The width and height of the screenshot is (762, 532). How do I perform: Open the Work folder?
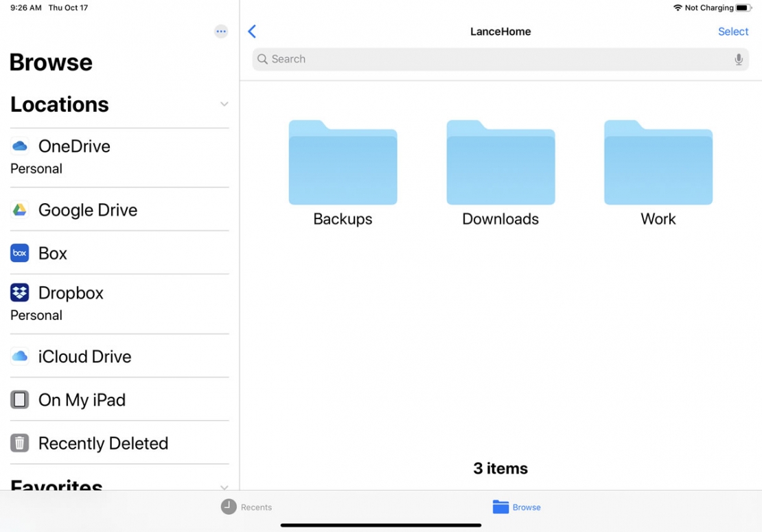pos(658,163)
